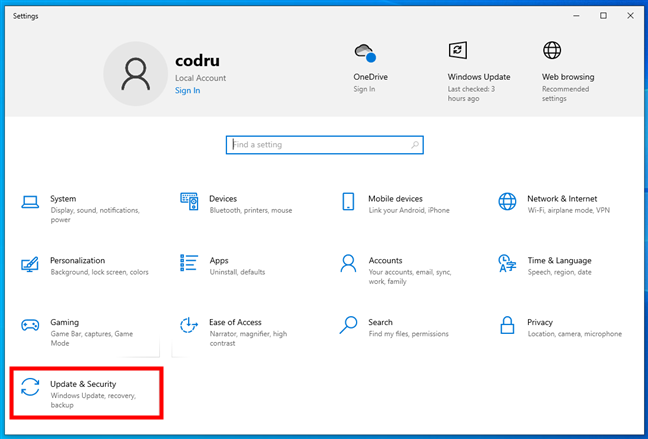This screenshot has height=439, width=648.
Task: Click the 'codru' account name
Action: coord(197,61)
